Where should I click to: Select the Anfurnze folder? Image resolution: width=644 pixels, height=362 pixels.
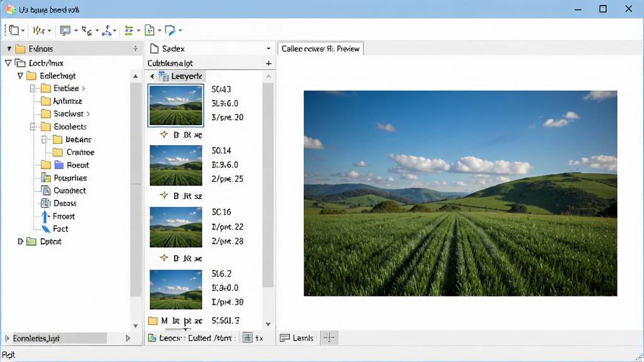(62, 101)
